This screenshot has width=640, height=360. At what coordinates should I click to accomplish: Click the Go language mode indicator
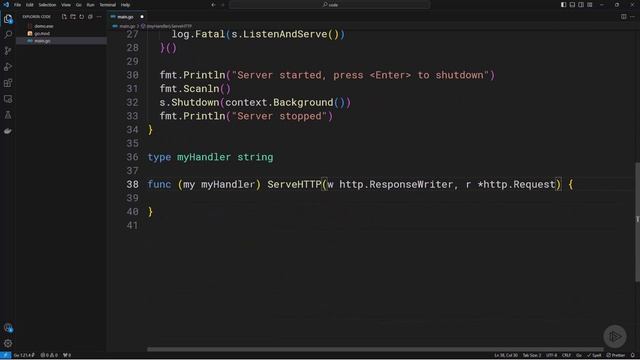tap(579, 355)
